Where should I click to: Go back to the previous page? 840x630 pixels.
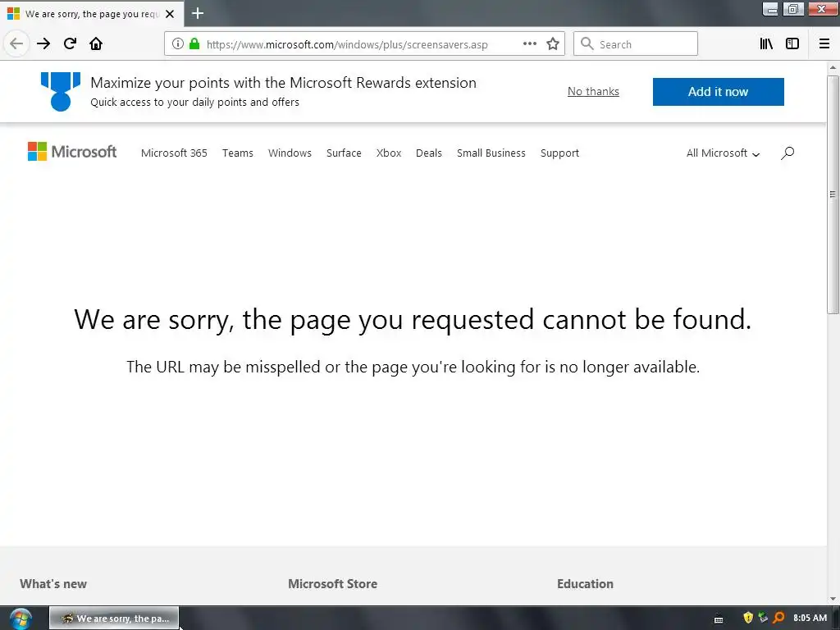(x=16, y=43)
